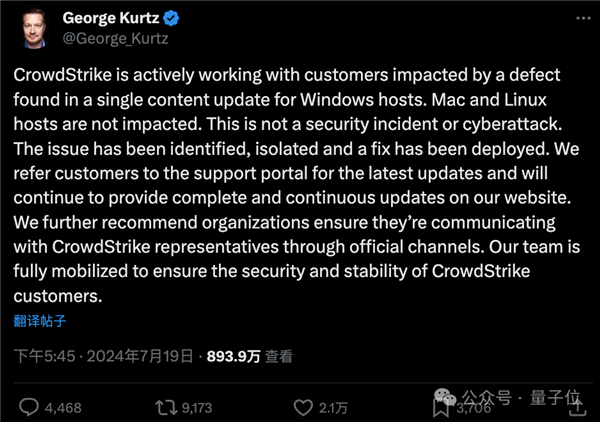Click the blue verified badge
Viewport: 600px width, 422px height.
click(x=171, y=18)
